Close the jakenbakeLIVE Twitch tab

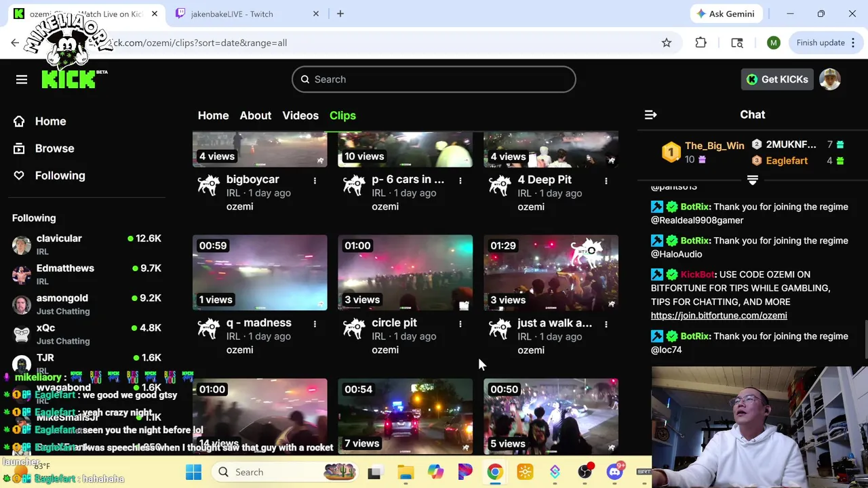click(315, 14)
